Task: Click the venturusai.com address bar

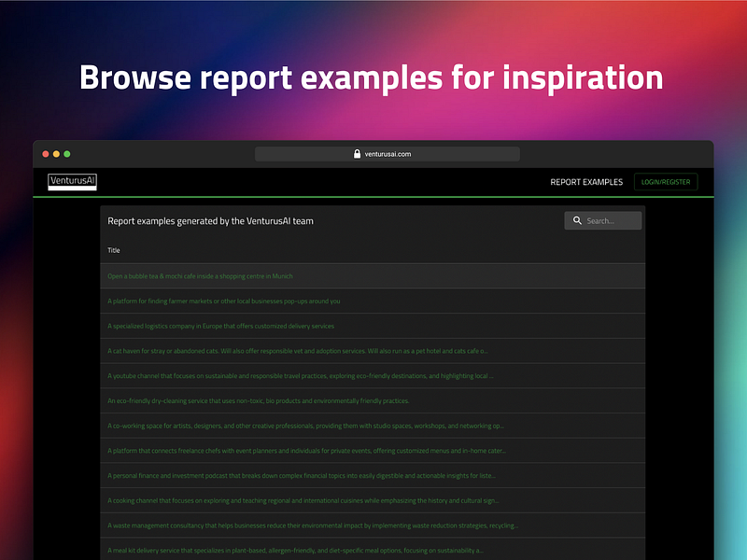Action: (x=387, y=154)
